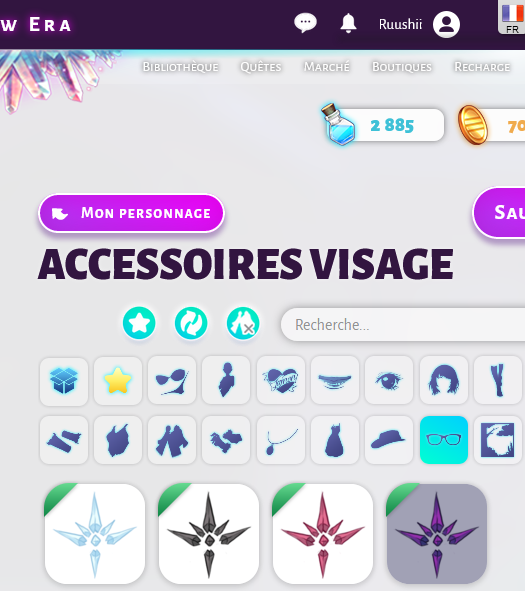Select the yellow star category icon

118,381
